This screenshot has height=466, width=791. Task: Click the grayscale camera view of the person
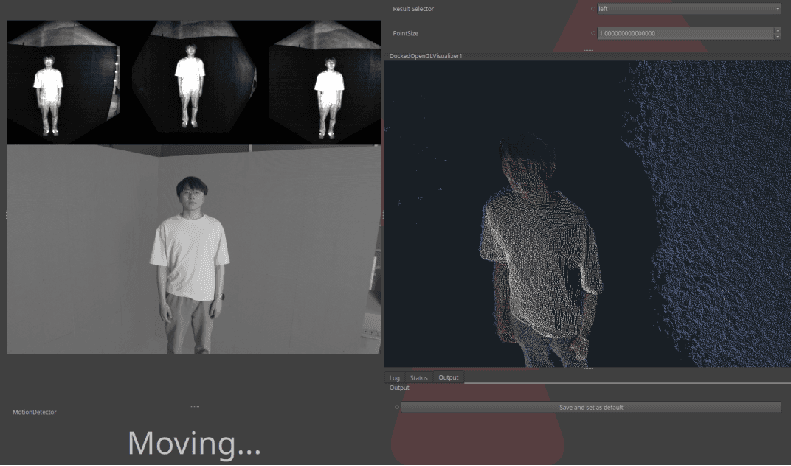coord(194,249)
